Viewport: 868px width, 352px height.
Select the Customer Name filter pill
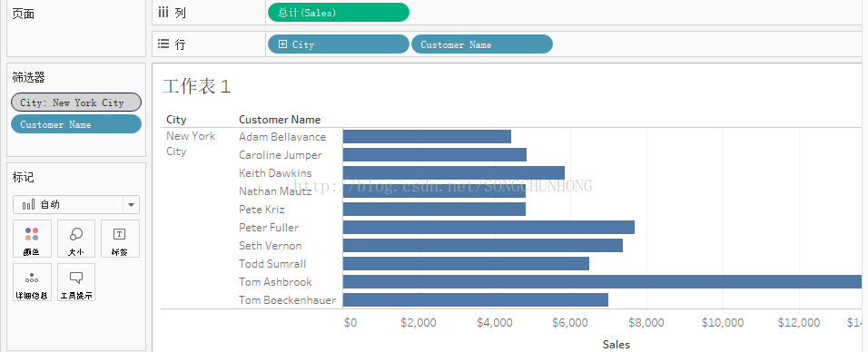coord(76,124)
